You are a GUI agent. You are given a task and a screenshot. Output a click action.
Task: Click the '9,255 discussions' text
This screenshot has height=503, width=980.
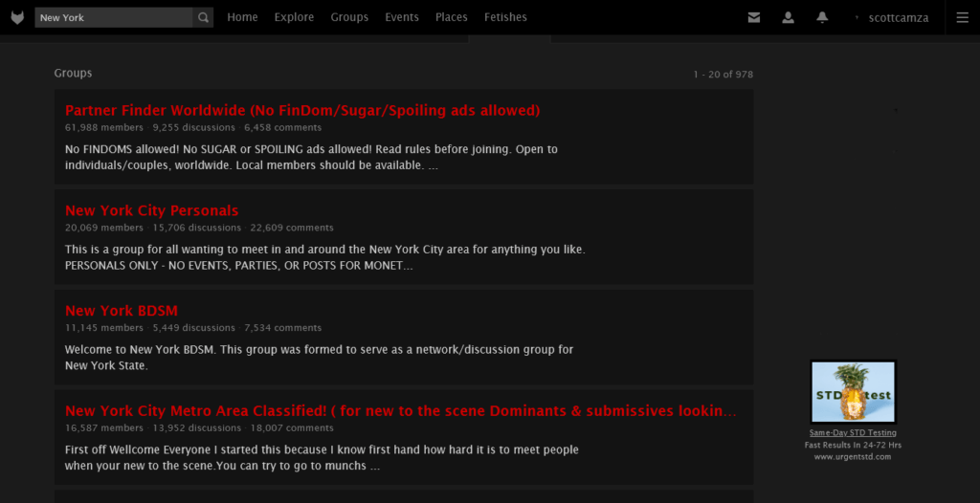[x=193, y=127]
